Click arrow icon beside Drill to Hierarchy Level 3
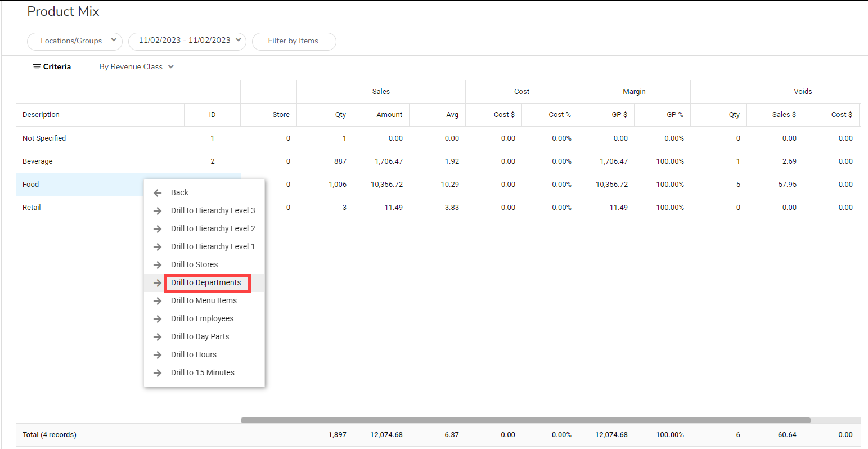Screen dimensions: 868x449 tap(158, 211)
